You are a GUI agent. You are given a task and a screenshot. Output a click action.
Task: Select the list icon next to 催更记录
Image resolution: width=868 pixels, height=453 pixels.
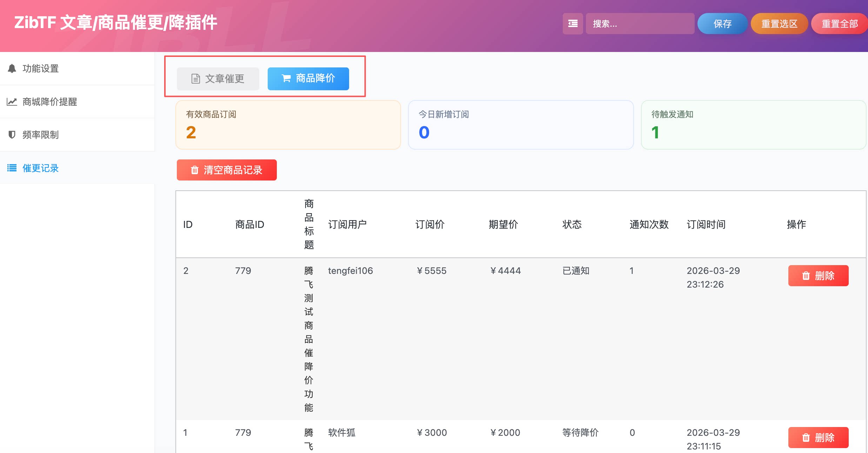12,168
